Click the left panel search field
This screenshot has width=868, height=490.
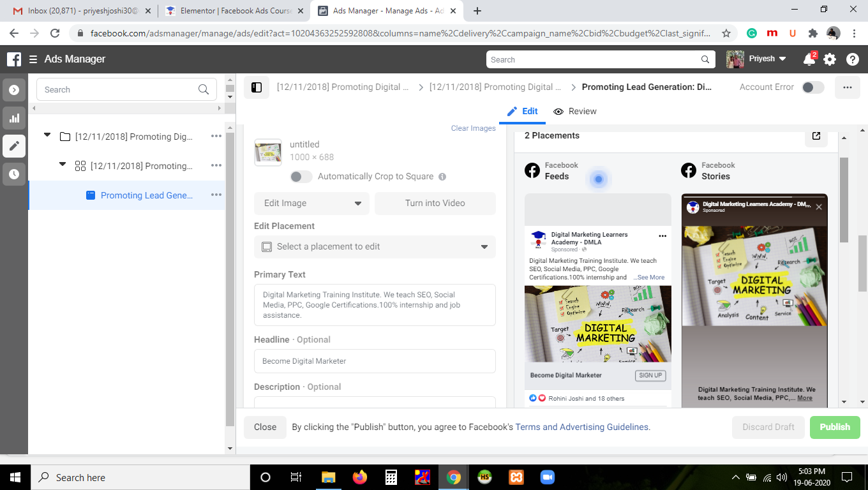coord(126,90)
